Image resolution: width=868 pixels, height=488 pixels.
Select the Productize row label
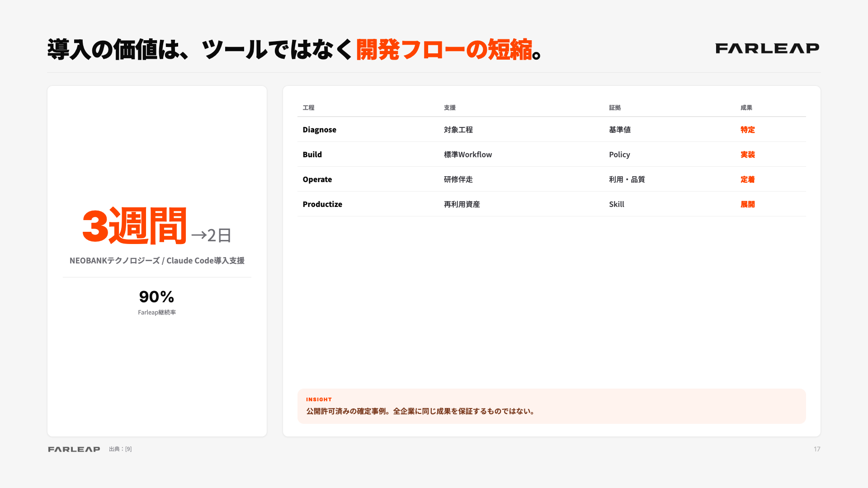322,204
